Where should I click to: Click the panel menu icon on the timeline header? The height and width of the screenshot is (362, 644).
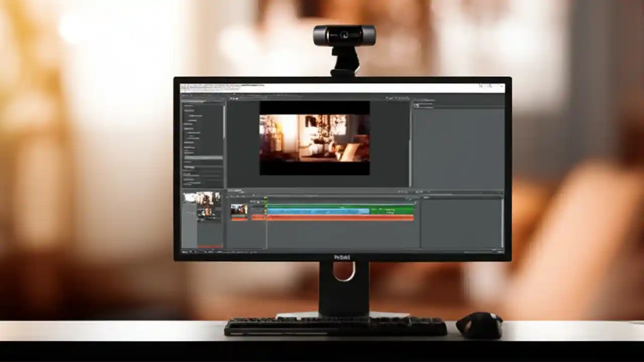click(x=421, y=191)
